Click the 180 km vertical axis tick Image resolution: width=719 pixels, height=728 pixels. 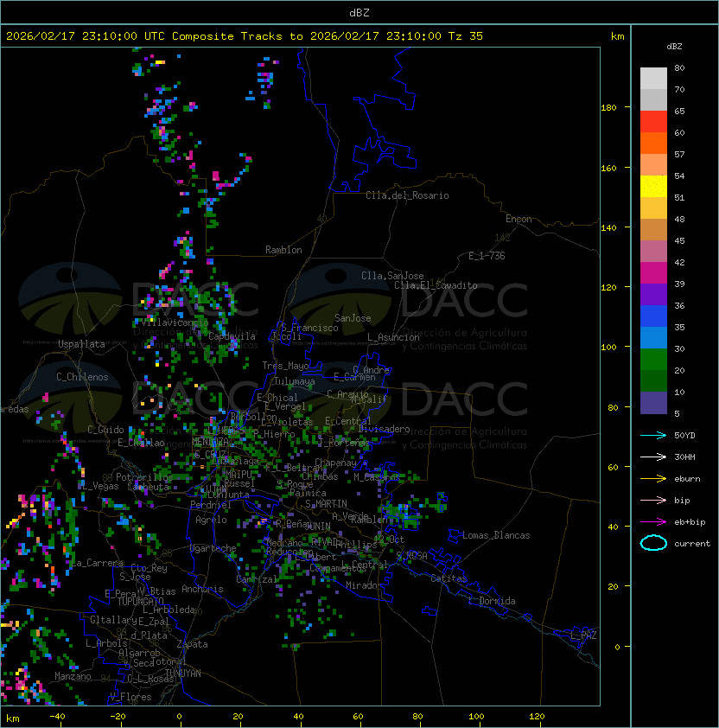[608, 108]
